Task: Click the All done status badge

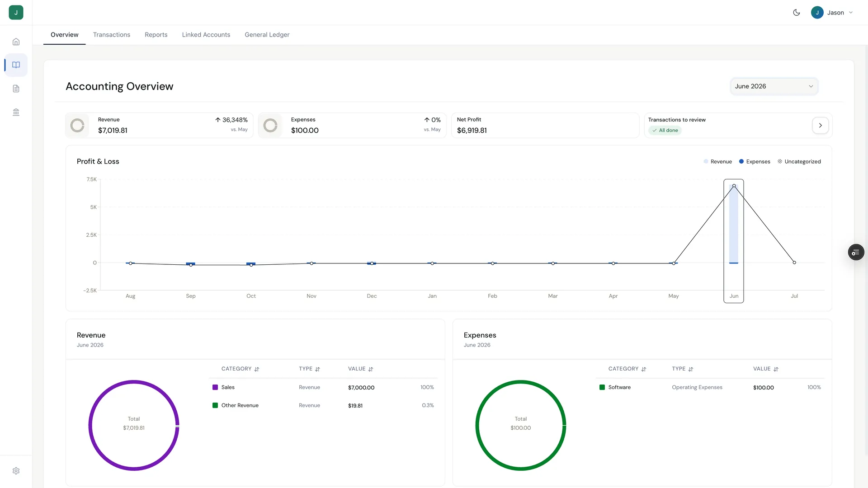Action: pyautogui.click(x=665, y=131)
